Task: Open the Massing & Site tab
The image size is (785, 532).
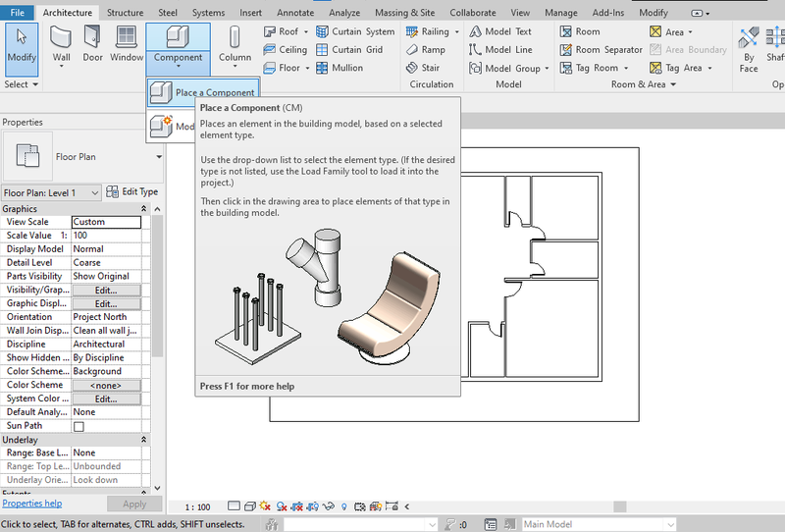Action: (404, 13)
